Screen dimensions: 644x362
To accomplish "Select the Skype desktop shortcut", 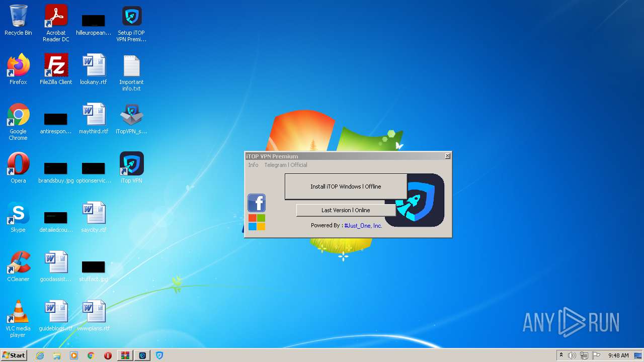I will point(18,217).
